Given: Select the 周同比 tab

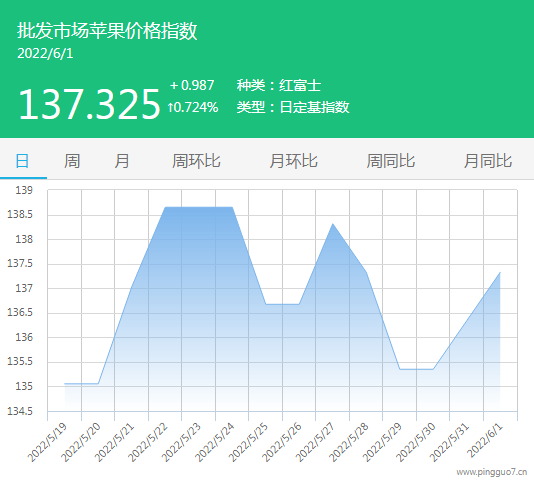Looking at the screenshot, I should pyautogui.click(x=391, y=161).
